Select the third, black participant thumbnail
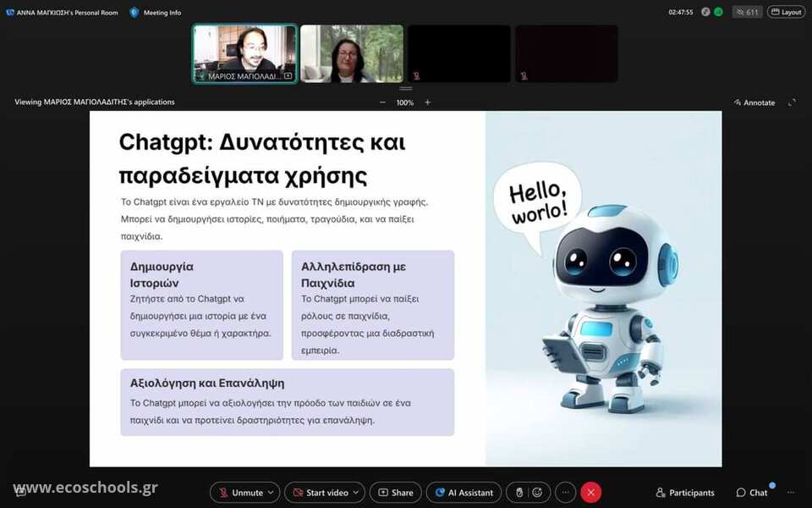 point(458,53)
